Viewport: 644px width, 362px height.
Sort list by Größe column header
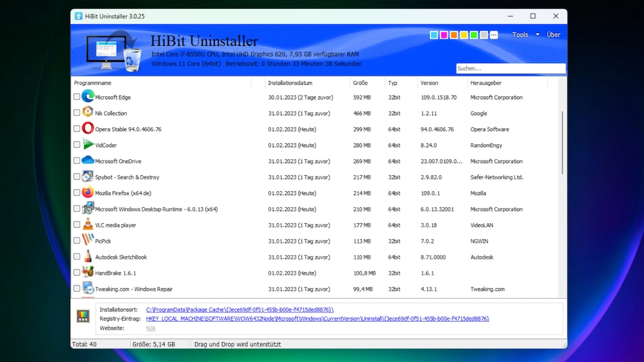pos(360,83)
